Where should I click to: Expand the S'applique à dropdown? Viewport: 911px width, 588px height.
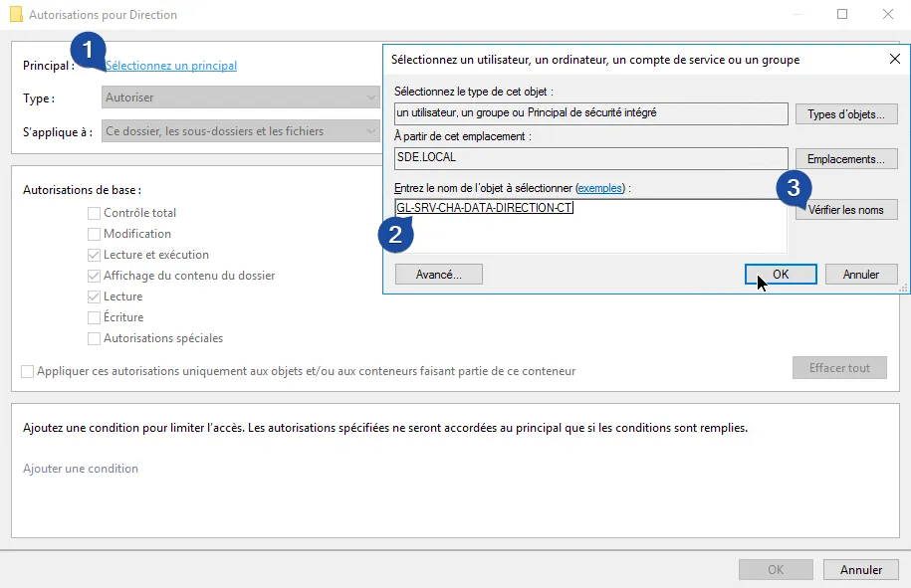coord(241,130)
